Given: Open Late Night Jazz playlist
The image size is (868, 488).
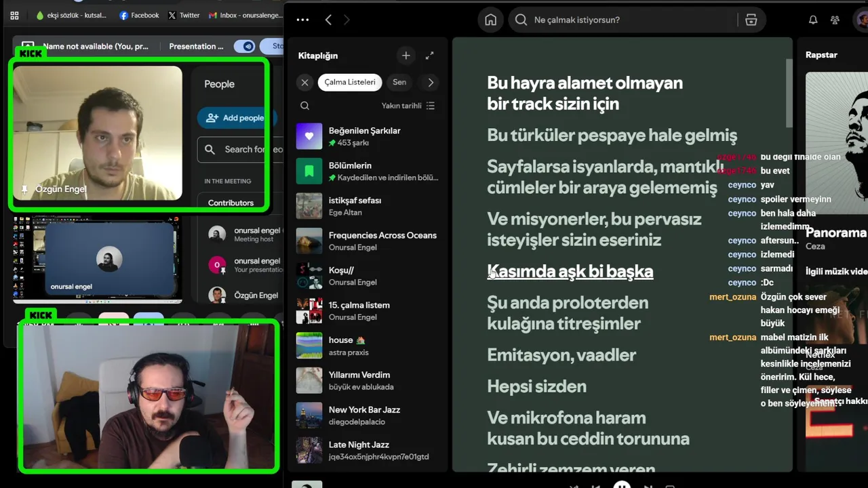Looking at the screenshot, I should point(368,451).
